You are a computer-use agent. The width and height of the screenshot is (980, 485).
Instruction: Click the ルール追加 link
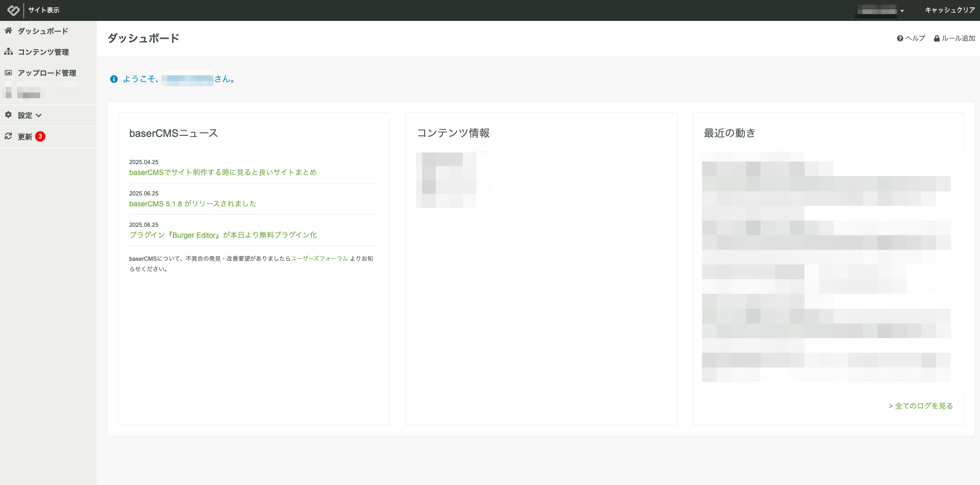(958, 38)
